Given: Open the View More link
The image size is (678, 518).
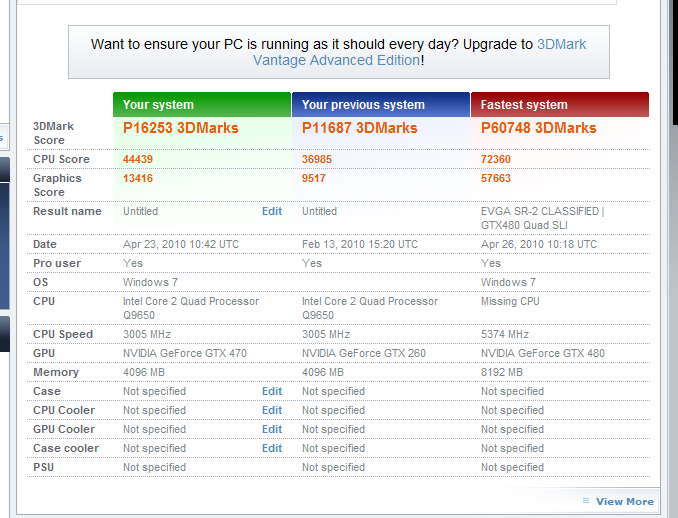Looking at the screenshot, I should [x=625, y=501].
